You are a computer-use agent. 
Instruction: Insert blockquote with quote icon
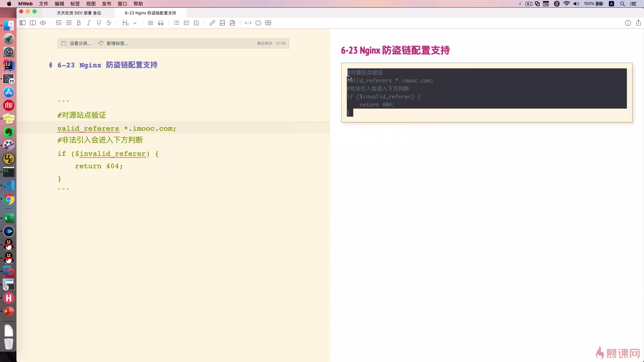[161, 23]
